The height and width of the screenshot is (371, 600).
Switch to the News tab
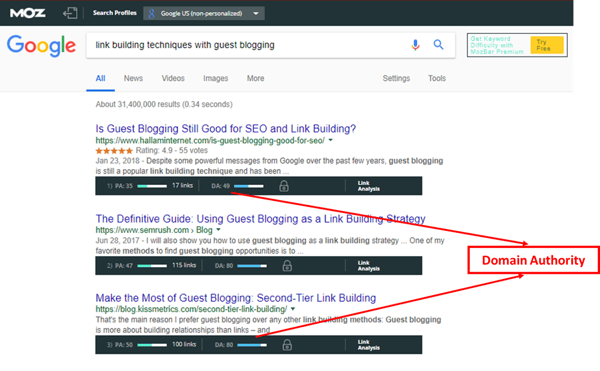(133, 78)
